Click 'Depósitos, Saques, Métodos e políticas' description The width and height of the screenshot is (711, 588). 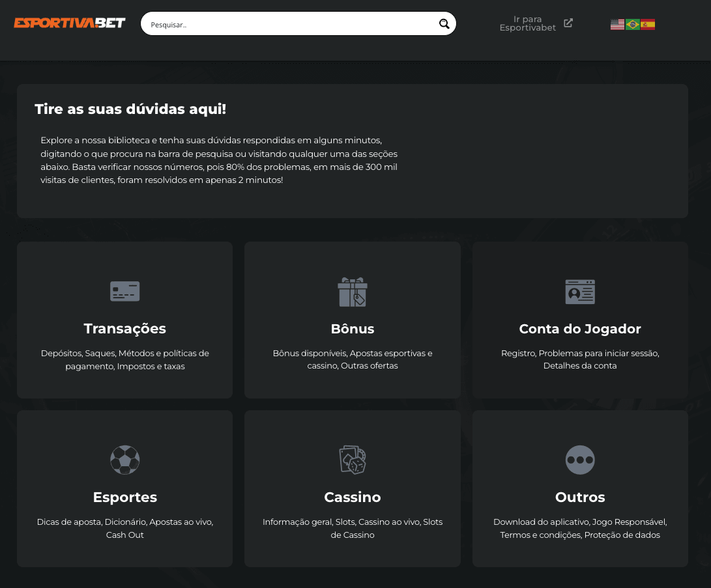click(124, 359)
